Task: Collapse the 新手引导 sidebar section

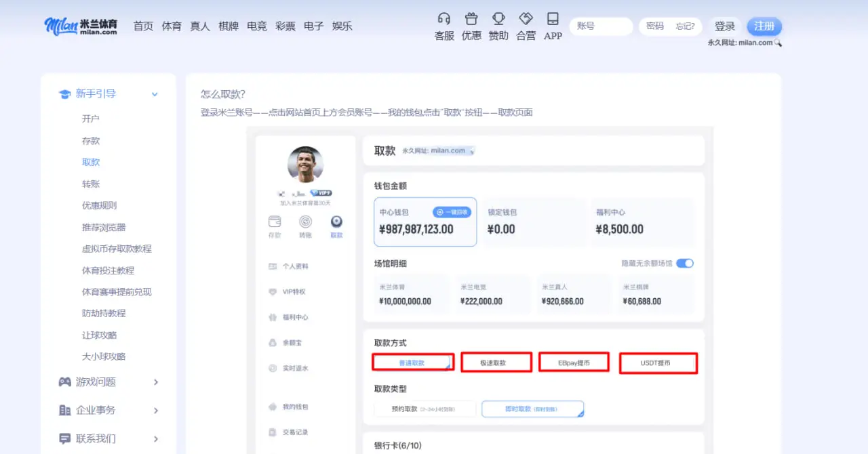Action: [155, 94]
